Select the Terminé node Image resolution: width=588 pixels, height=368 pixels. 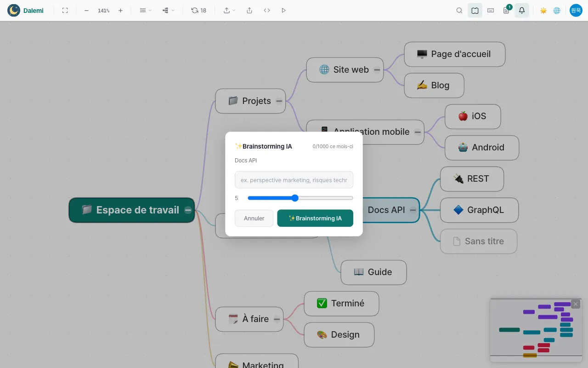341,304
